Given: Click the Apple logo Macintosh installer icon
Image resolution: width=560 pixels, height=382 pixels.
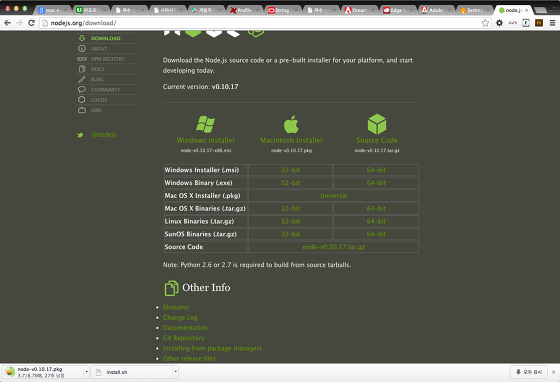Looking at the screenshot, I should (x=291, y=124).
